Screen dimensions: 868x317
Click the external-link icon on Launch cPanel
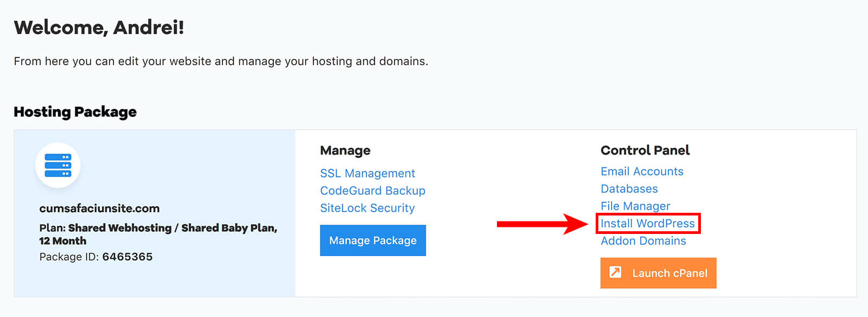[x=615, y=272]
